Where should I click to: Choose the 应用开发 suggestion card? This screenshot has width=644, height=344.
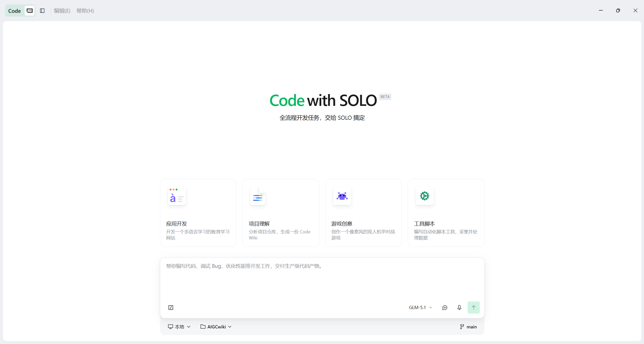(198, 213)
